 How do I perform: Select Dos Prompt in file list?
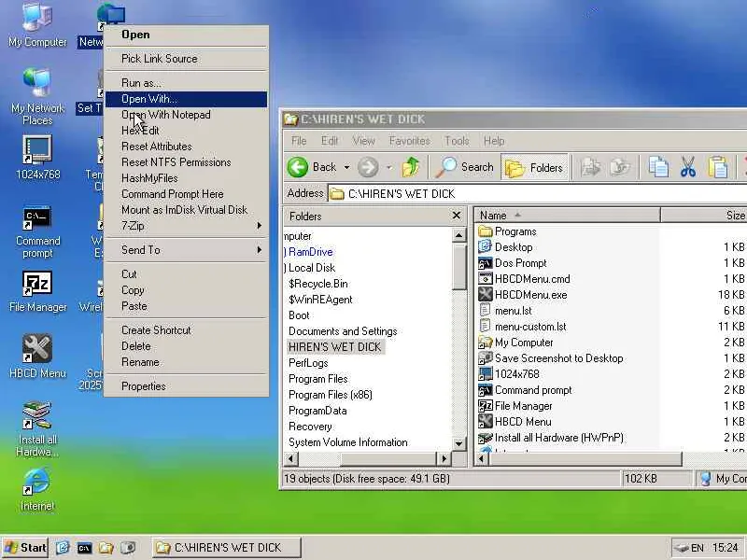[x=512, y=263]
